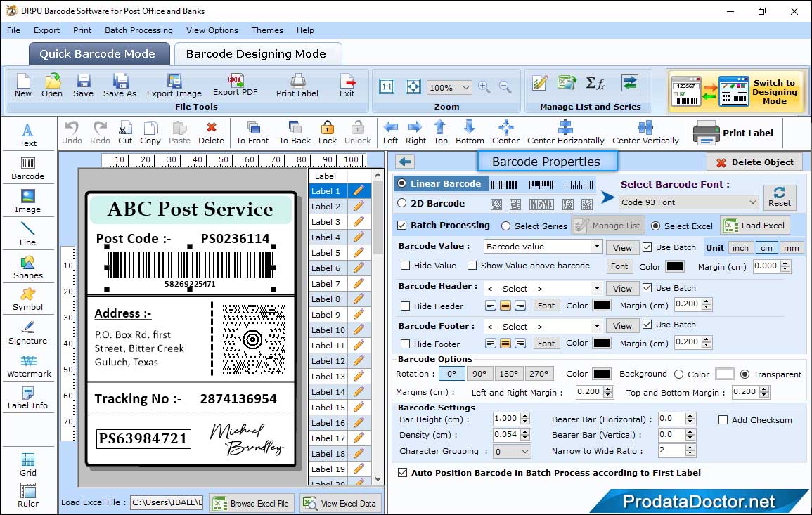Enable the Add Checksum checkbox

(723, 419)
